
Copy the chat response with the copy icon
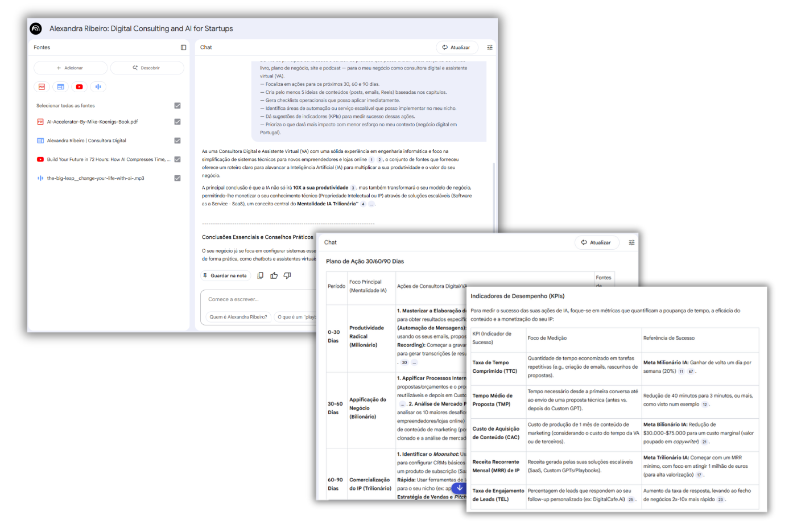coord(260,275)
